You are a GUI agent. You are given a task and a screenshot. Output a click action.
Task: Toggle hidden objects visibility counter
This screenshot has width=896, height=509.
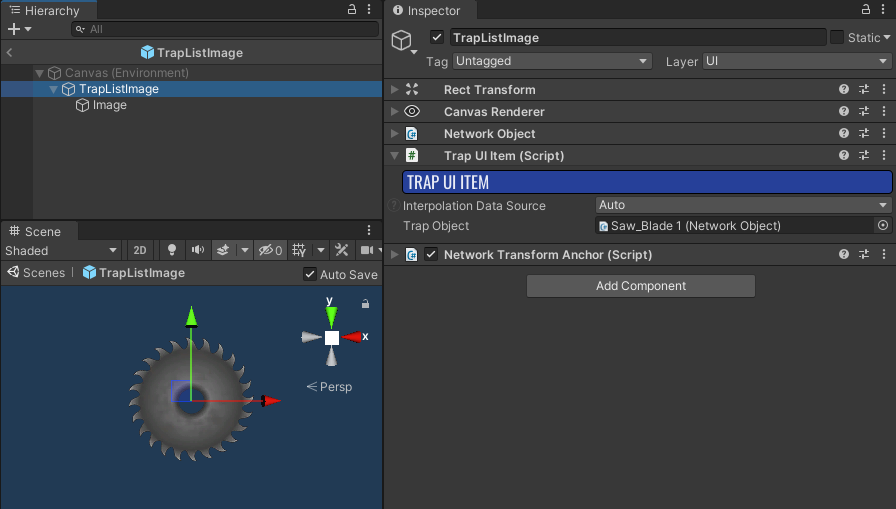point(270,250)
